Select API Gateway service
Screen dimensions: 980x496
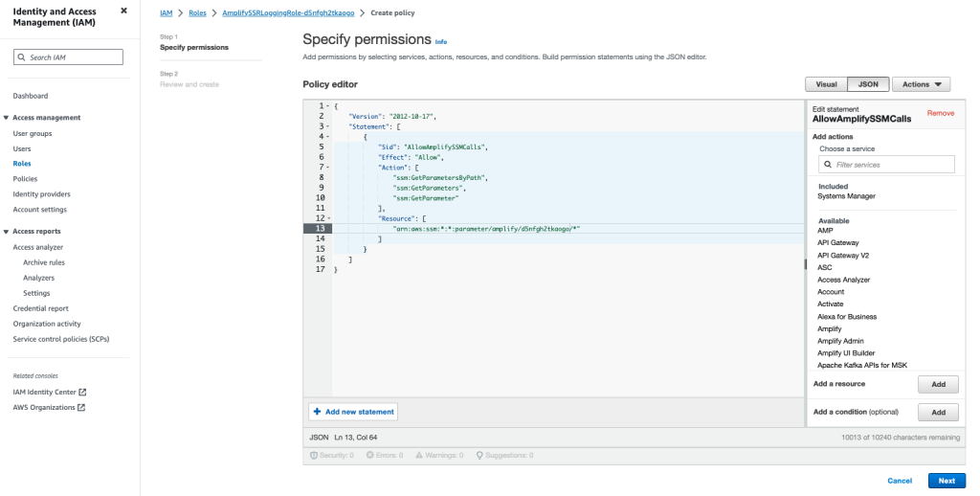pyautogui.click(x=838, y=242)
